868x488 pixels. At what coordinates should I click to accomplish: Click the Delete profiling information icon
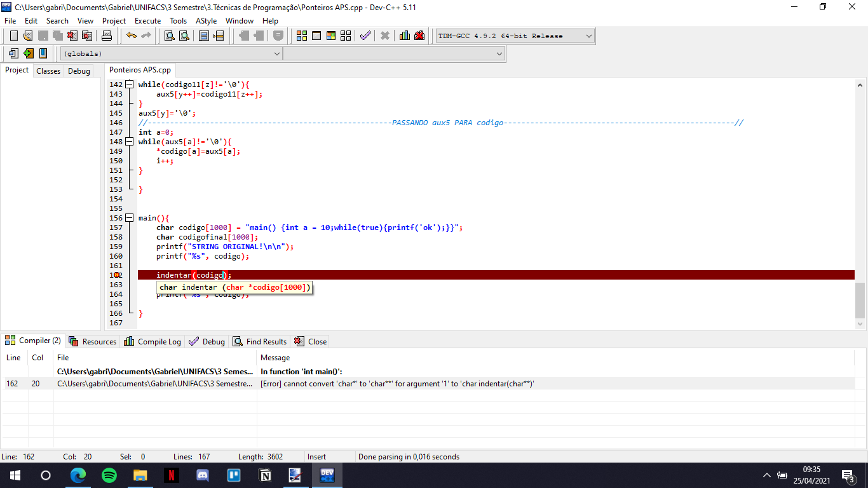(419, 36)
